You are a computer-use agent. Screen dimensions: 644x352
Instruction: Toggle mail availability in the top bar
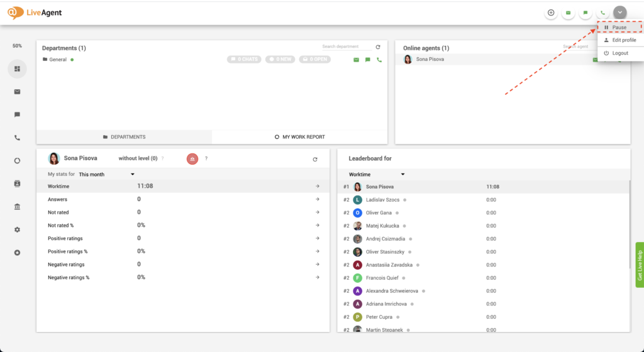click(x=568, y=13)
